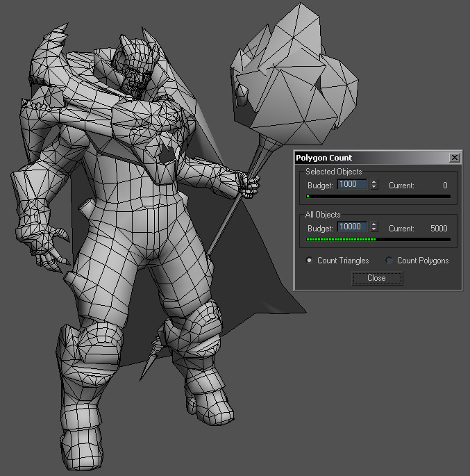Click the Selected Objects Budget field showing 1000
This screenshot has height=476, width=470.
tap(353, 185)
